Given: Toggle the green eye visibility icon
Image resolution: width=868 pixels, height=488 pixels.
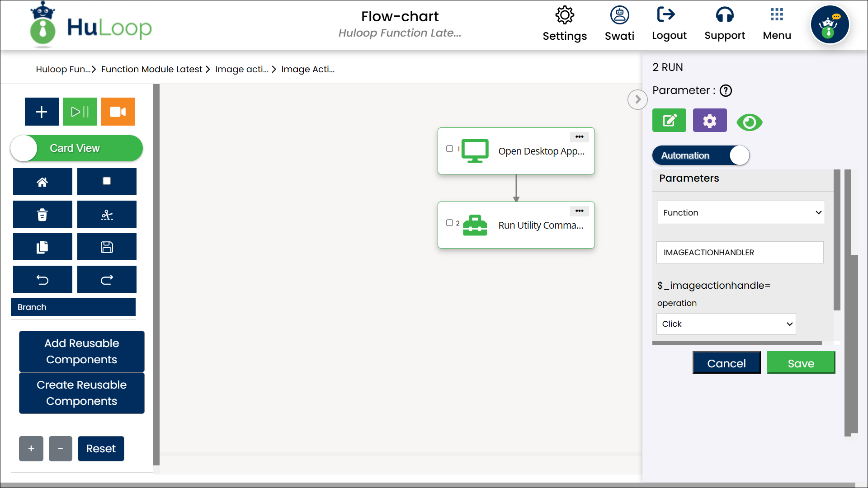Looking at the screenshot, I should (749, 122).
